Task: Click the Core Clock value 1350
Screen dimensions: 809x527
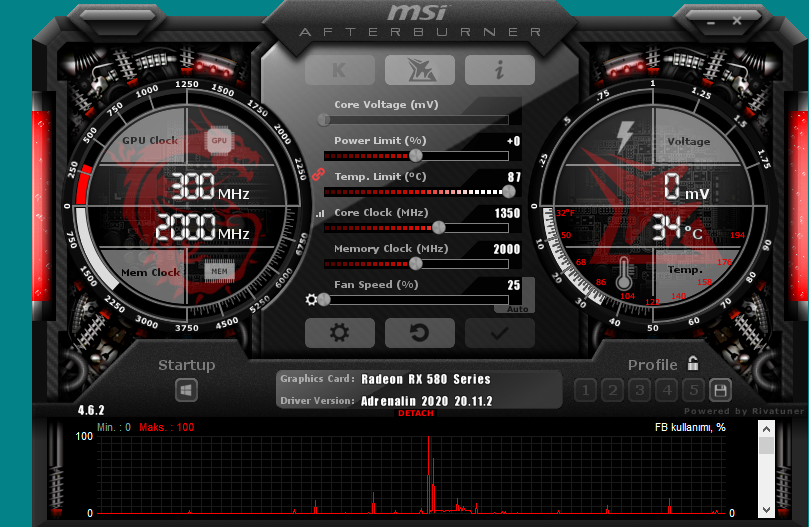Action: click(507, 213)
